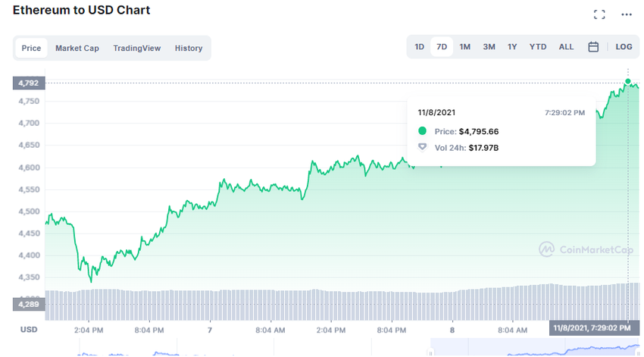Choose the 1M time range
The width and height of the screenshot is (644, 357).
coord(465,47)
